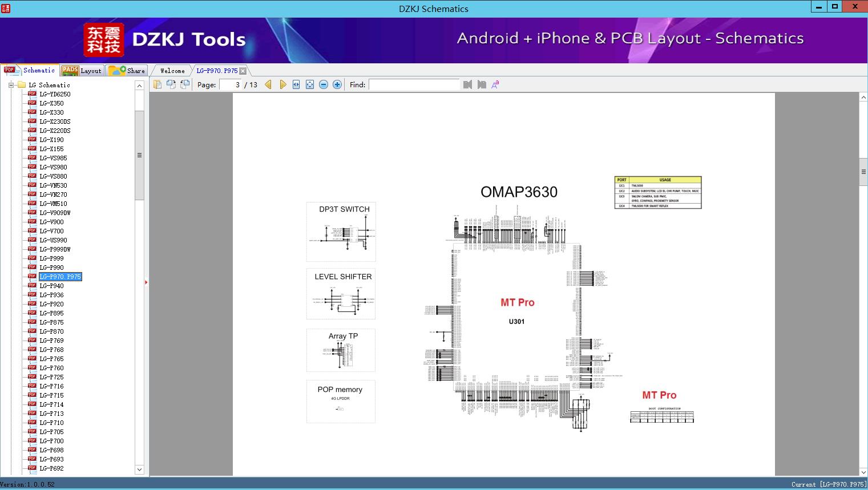The width and height of the screenshot is (868, 490).
Task: Fit whole page in view icon
Action: (310, 84)
